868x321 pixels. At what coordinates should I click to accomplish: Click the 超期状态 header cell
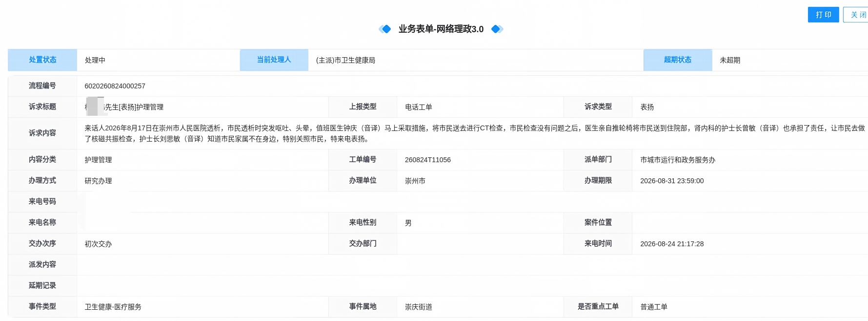point(678,60)
